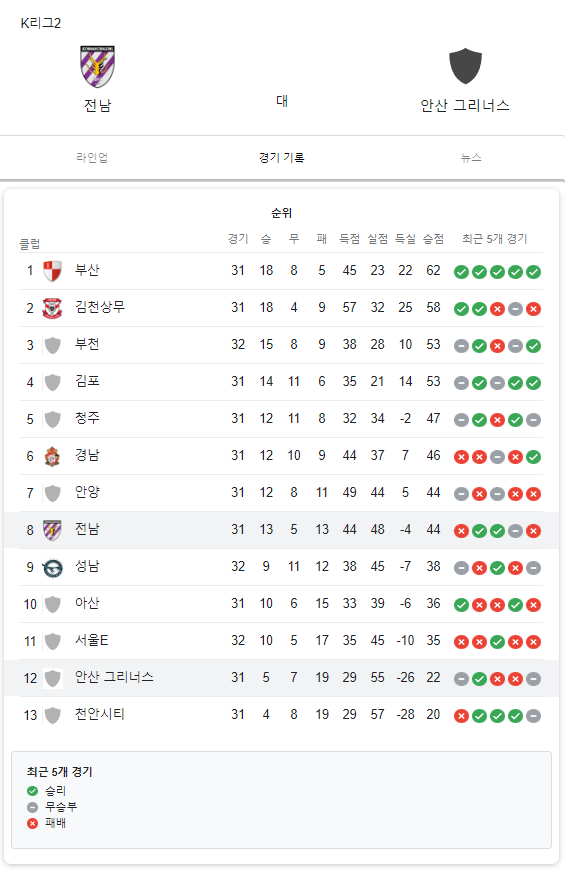Screen dimensions: 565x877
Task: Click the 안산 그리너스 shield logo in header
Action: coord(465,66)
